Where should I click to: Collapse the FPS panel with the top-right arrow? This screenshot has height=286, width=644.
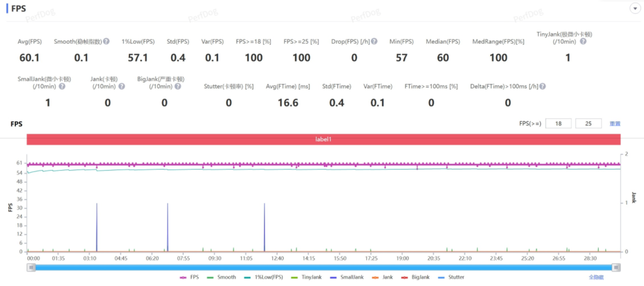pyautogui.click(x=636, y=8)
